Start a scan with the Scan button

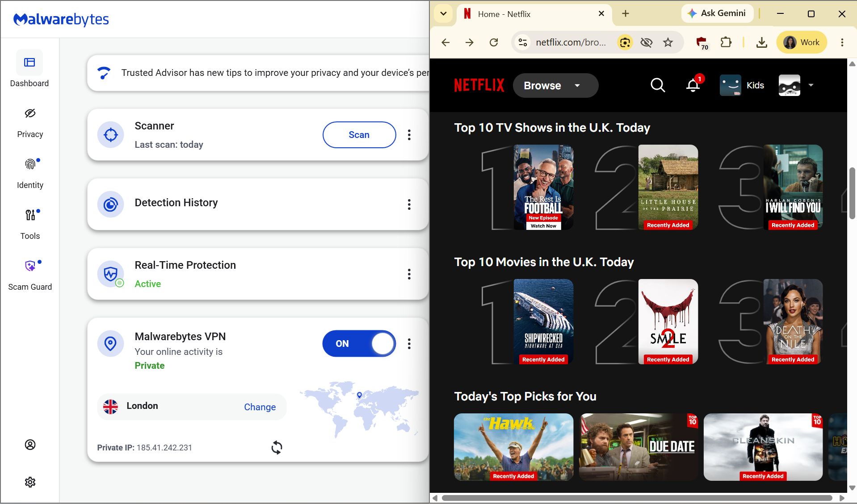(359, 135)
